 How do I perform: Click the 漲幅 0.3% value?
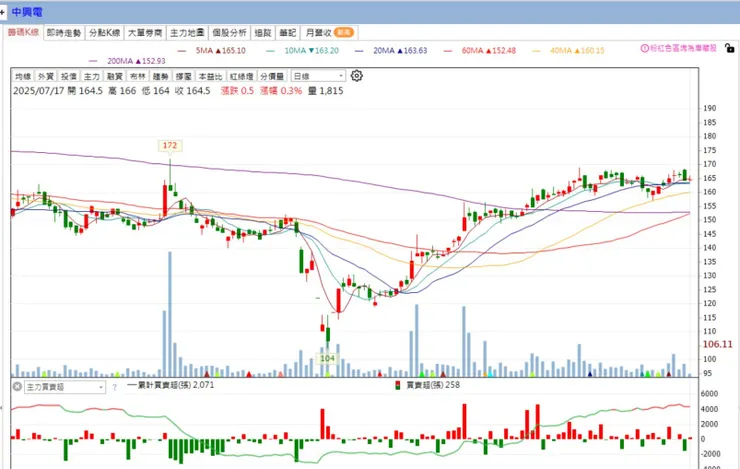coord(281,91)
